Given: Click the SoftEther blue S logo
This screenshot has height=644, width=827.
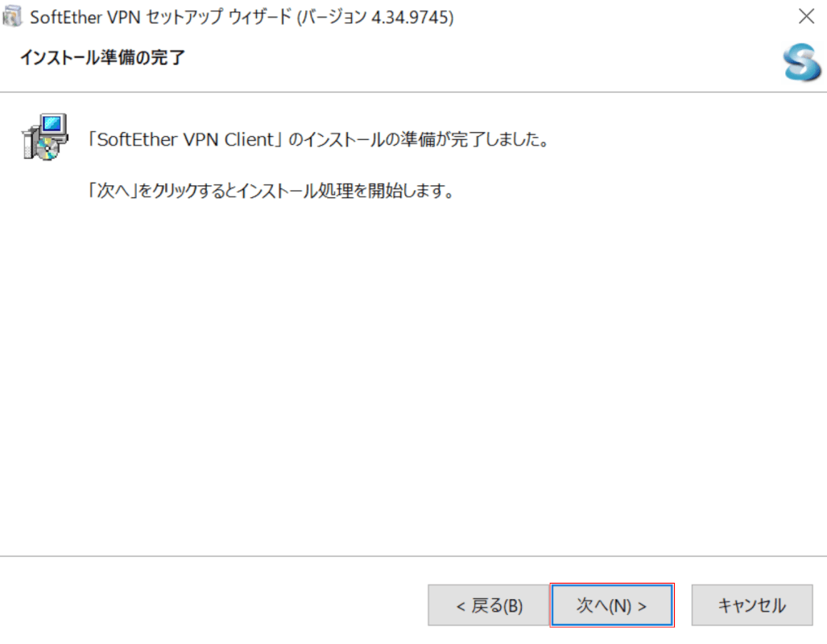Looking at the screenshot, I should click(802, 62).
